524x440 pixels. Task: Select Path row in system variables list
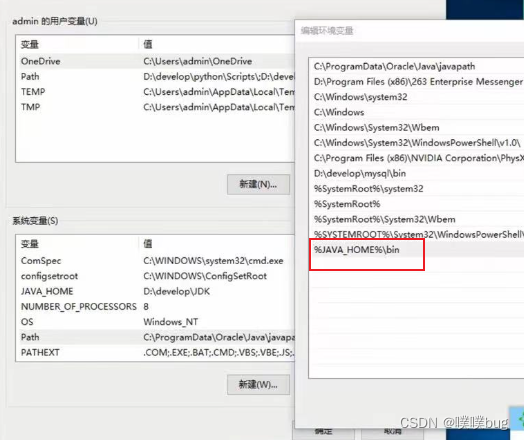(x=156, y=337)
